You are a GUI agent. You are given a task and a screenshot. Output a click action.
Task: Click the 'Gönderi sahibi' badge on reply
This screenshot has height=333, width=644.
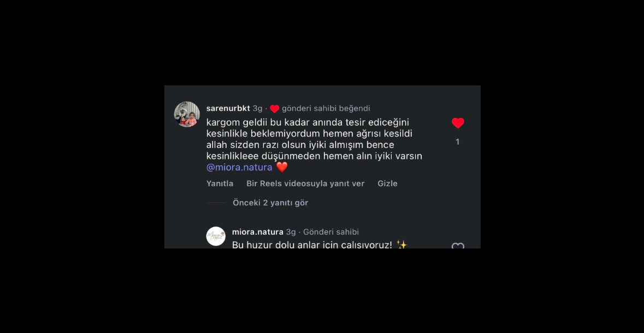pos(331,232)
